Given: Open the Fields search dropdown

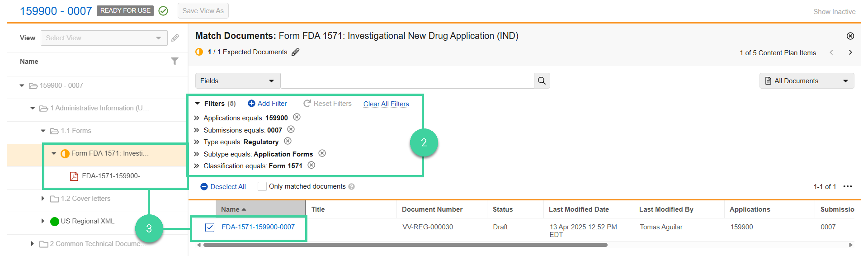Looking at the screenshot, I should (238, 81).
